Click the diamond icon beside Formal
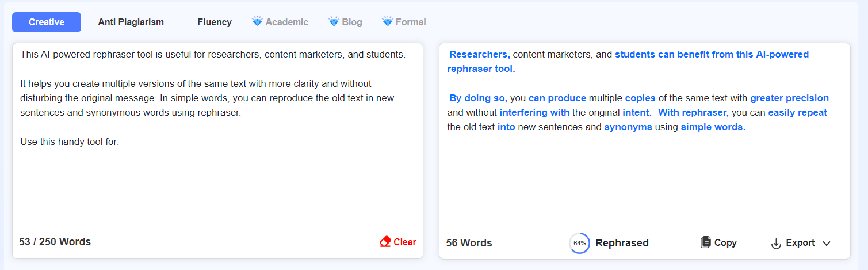868x270 pixels. point(387,22)
